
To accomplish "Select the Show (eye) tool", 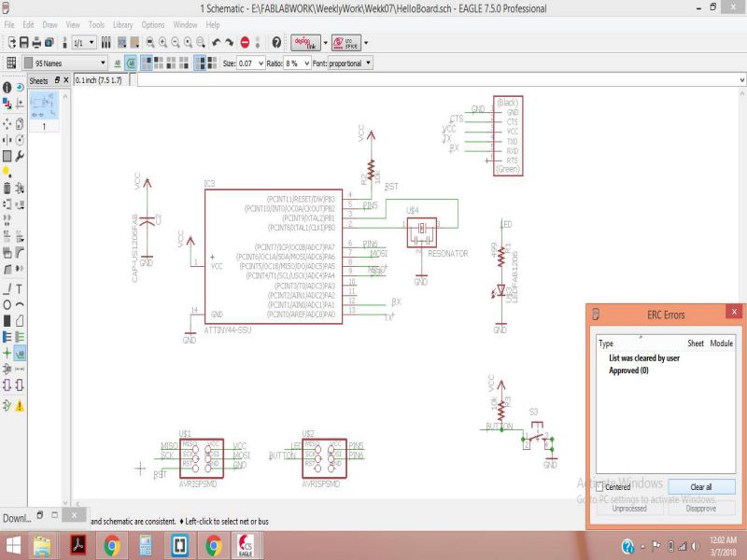I will 20,88.
